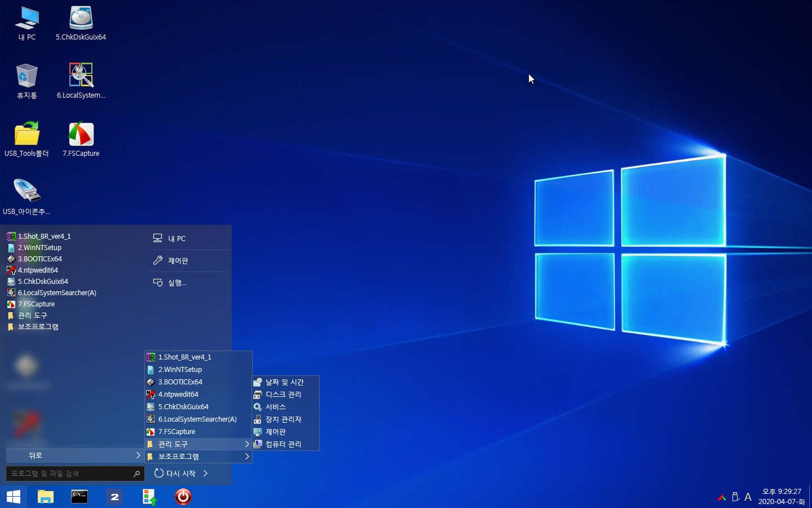812x508 pixels.
Task: Open the 내 PC desktop icon
Action: click(27, 23)
